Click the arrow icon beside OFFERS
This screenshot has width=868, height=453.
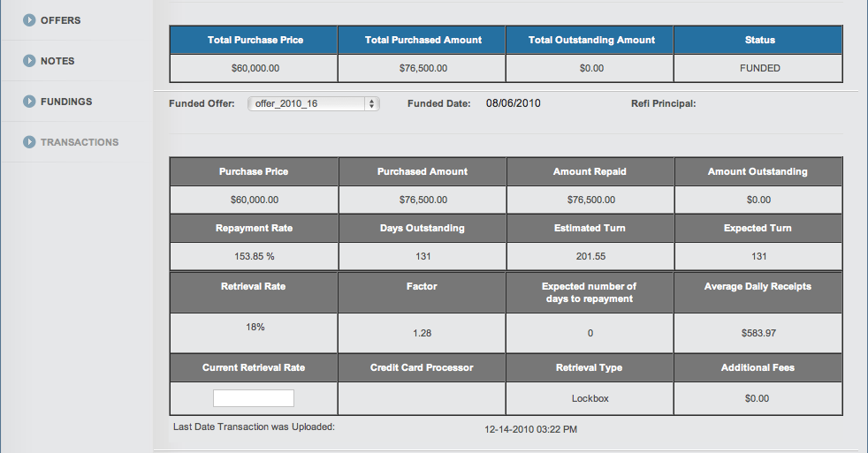(29, 20)
